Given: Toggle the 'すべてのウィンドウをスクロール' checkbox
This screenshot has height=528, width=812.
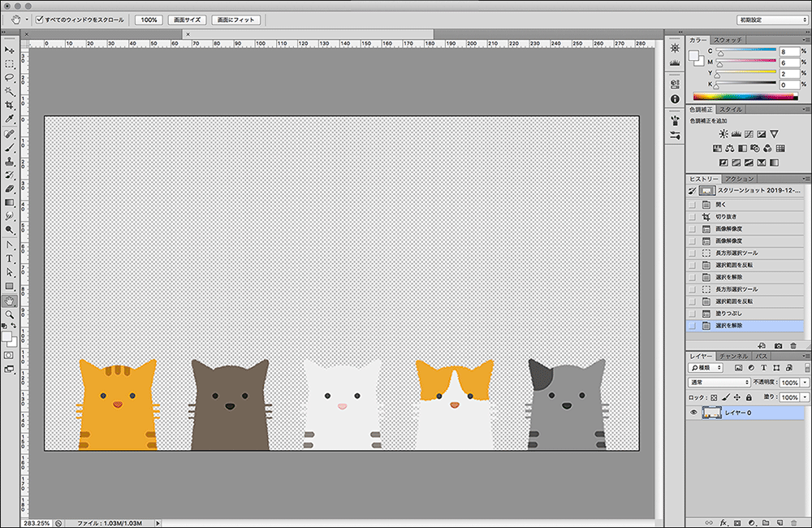Looking at the screenshot, I should pos(40,19).
